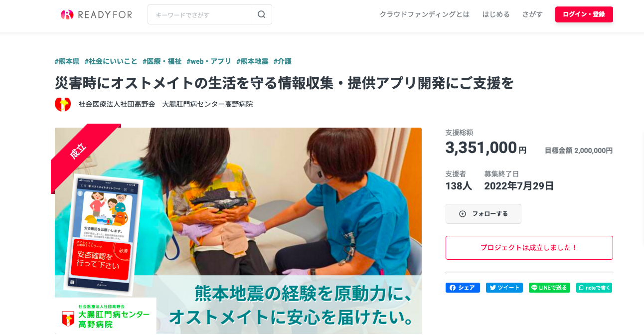Write on note with noteで書く button
644x335 pixels.
point(594,288)
